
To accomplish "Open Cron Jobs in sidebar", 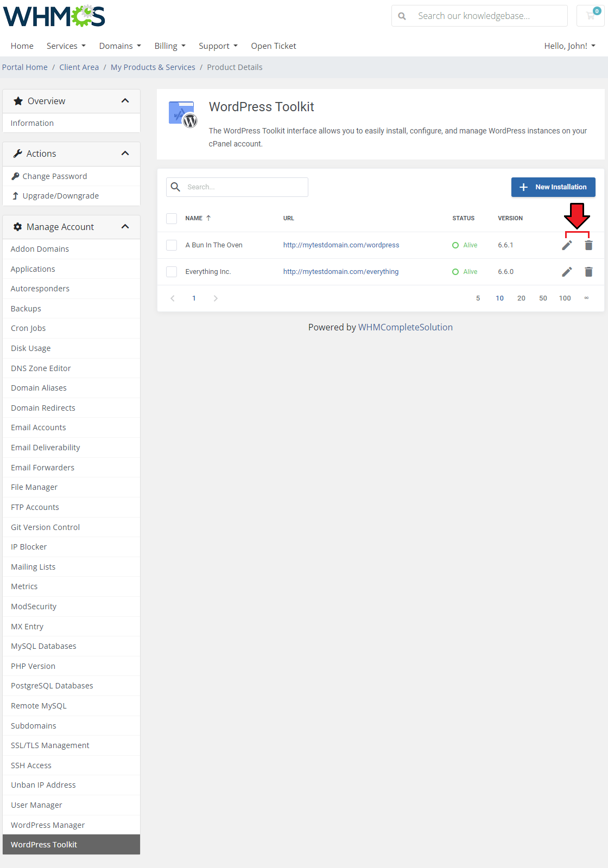I will click(x=72, y=328).
